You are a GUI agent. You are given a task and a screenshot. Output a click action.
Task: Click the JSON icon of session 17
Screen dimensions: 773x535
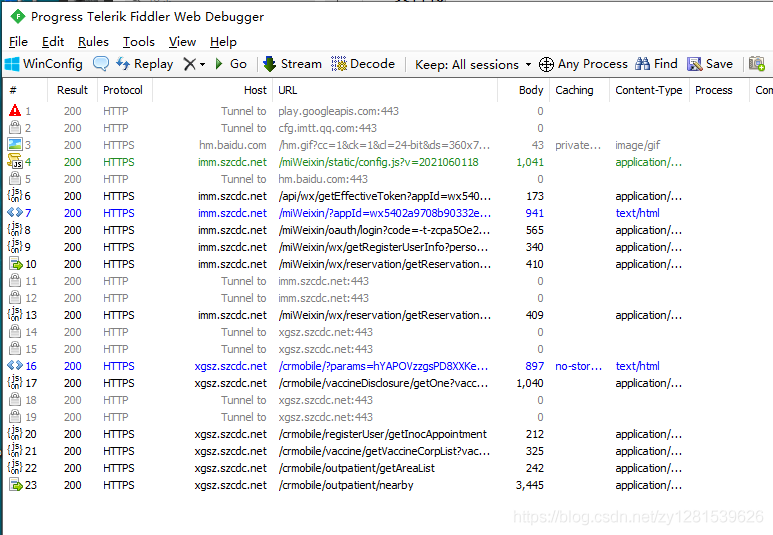tap(15, 382)
